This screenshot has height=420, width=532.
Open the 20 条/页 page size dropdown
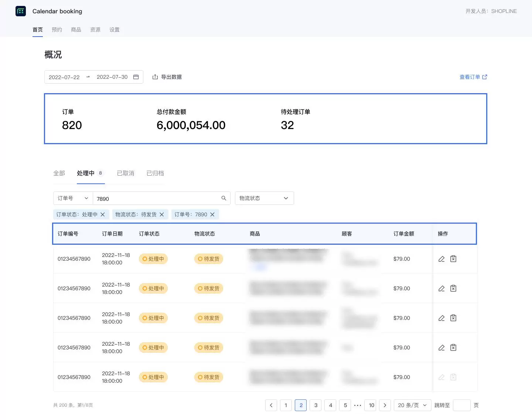412,405
